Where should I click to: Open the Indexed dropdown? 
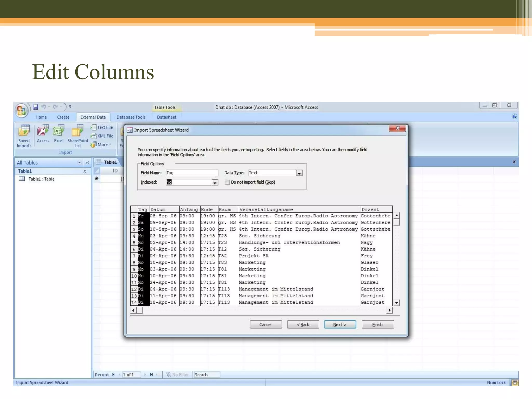[215, 182]
